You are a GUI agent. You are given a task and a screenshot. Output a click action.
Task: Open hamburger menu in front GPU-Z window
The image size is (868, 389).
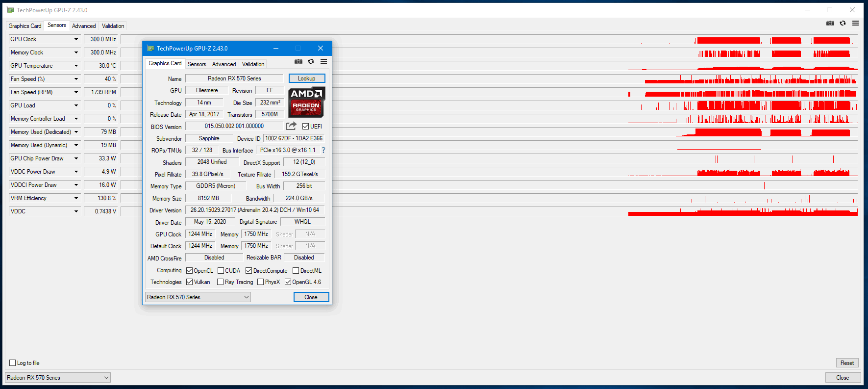(323, 61)
